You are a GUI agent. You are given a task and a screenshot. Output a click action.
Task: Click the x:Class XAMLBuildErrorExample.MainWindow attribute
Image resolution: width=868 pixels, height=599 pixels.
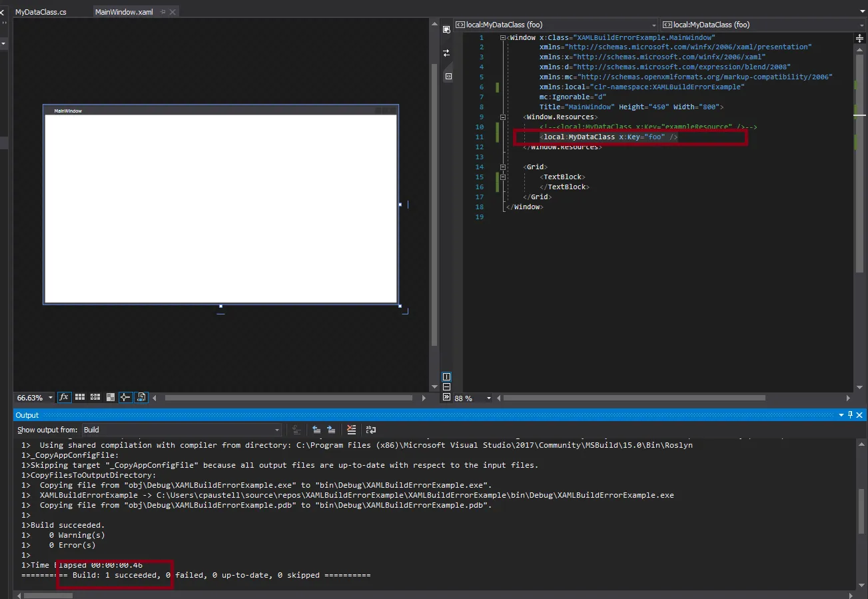tap(627, 38)
